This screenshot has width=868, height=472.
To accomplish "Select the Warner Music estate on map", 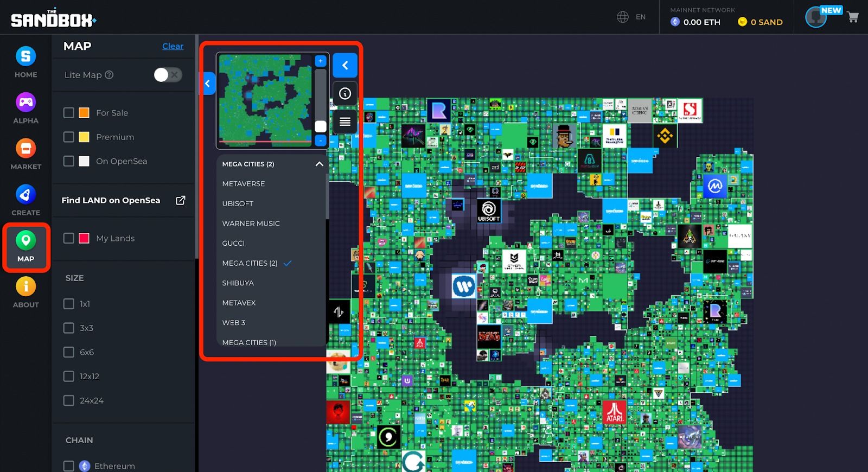I will click(x=464, y=286).
